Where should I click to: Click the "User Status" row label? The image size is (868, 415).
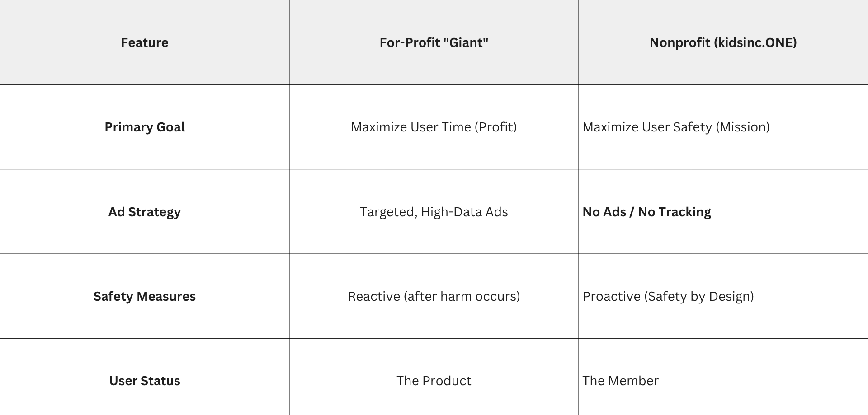tap(145, 381)
